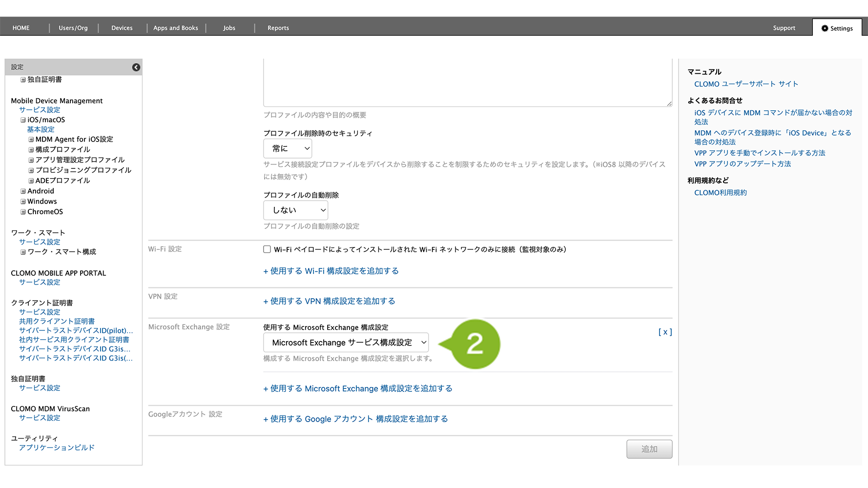Expand the ADEプロファイル tree node
Viewport: 868px width, 488px height.
31,181
